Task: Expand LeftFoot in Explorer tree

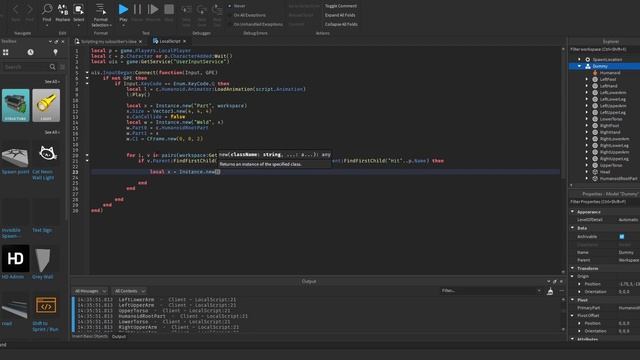Action: [587, 79]
